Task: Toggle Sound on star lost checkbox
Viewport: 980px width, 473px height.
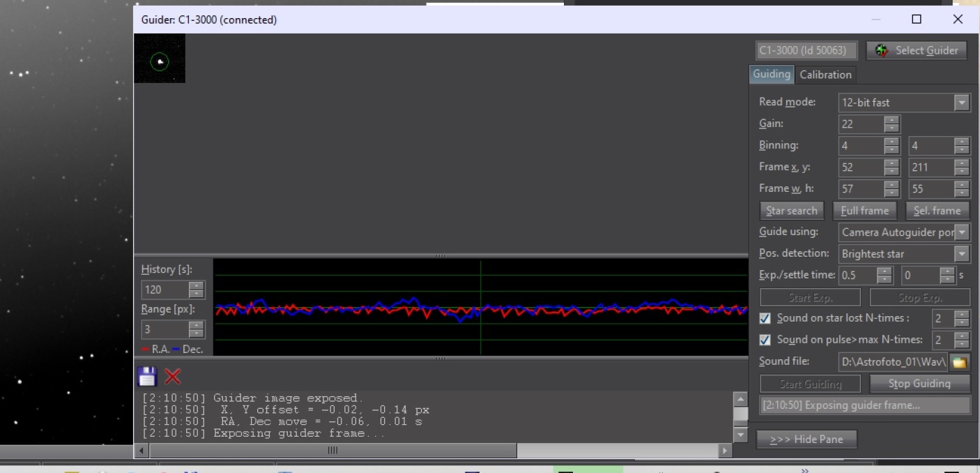Action: pos(765,318)
